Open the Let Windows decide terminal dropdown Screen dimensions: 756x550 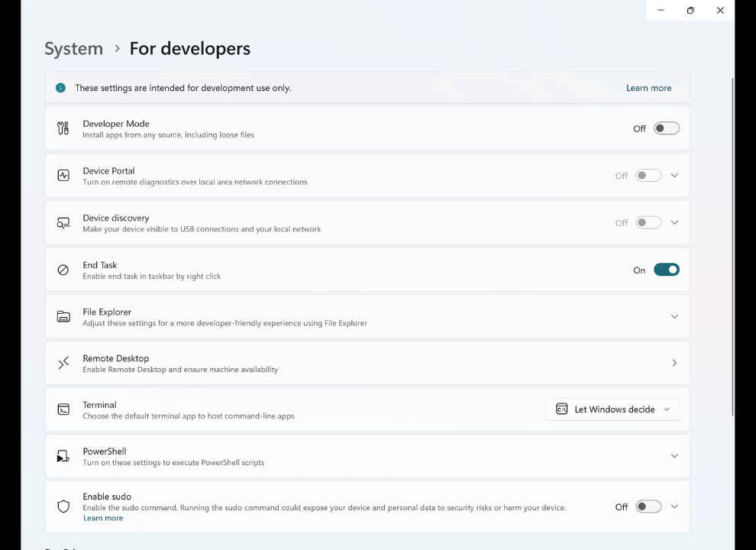(x=613, y=409)
